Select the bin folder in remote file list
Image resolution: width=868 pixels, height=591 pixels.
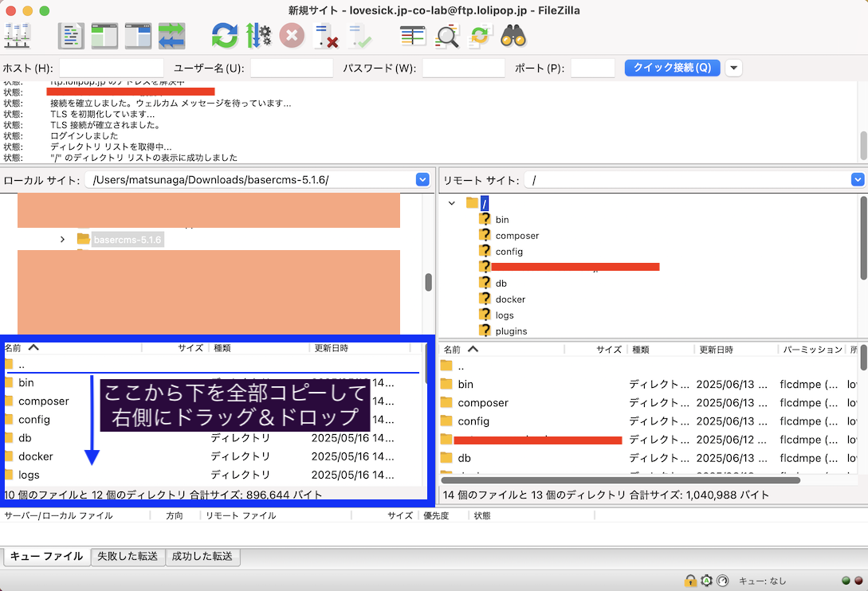coord(465,385)
